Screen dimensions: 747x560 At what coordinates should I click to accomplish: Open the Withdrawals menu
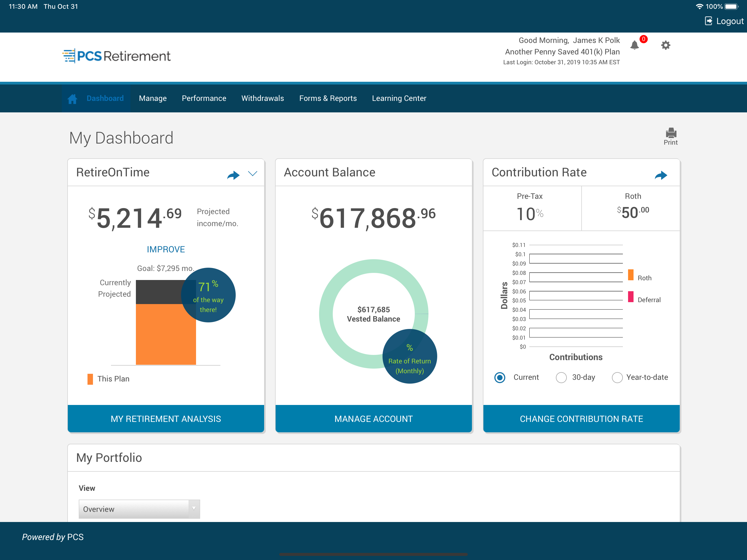coord(263,98)
